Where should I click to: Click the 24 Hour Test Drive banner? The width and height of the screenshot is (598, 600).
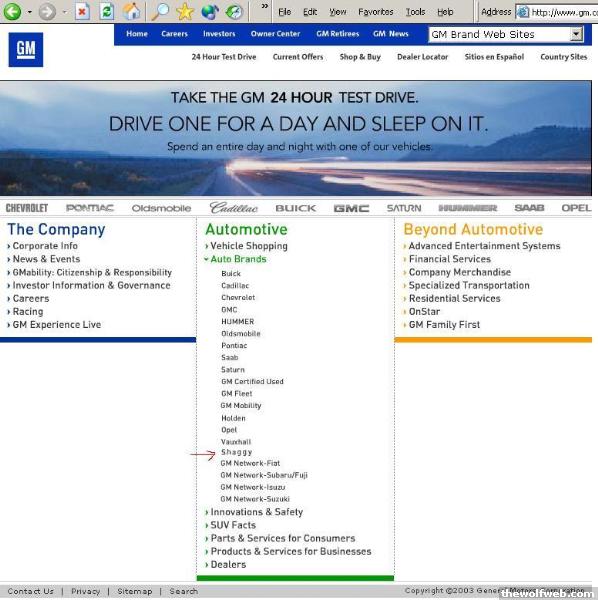(x=296, y=138)
